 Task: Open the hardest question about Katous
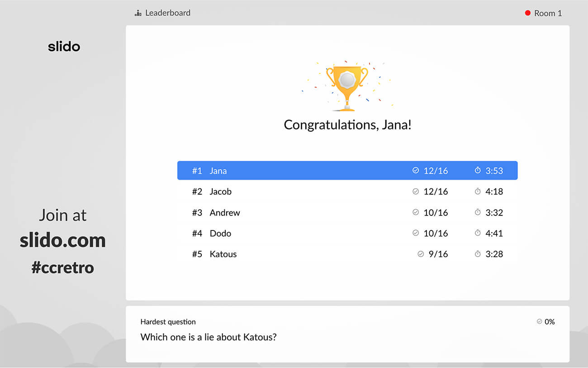click(x=208, y=337)
